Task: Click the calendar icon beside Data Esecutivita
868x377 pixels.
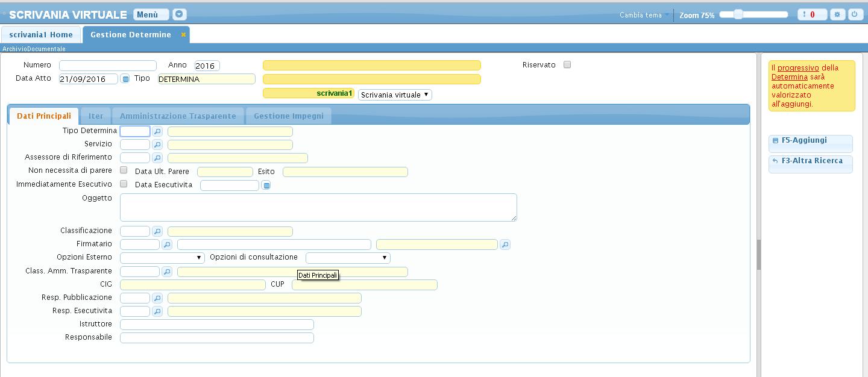Action: (x=266, y=185)
